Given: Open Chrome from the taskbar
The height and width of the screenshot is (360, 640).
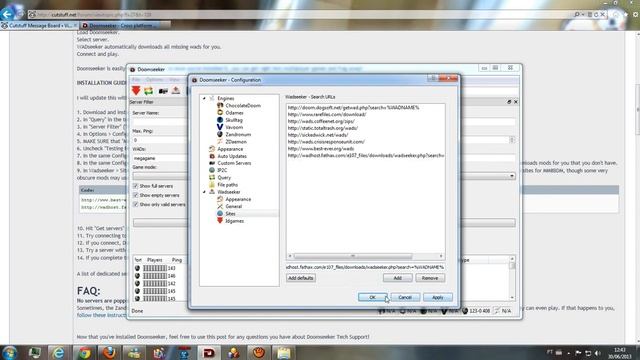Looking at the screenshot, I should coord(84,353).
